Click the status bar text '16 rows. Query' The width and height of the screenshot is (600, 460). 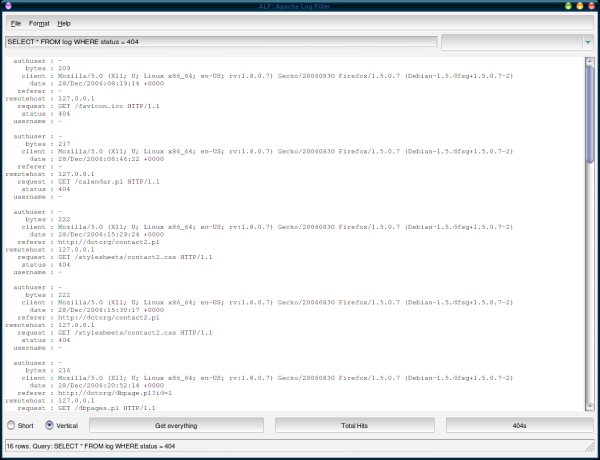click(x=28, y=446)
